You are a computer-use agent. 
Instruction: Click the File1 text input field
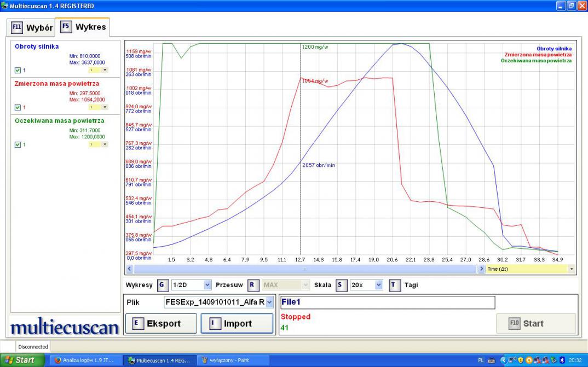coord(387,302)
